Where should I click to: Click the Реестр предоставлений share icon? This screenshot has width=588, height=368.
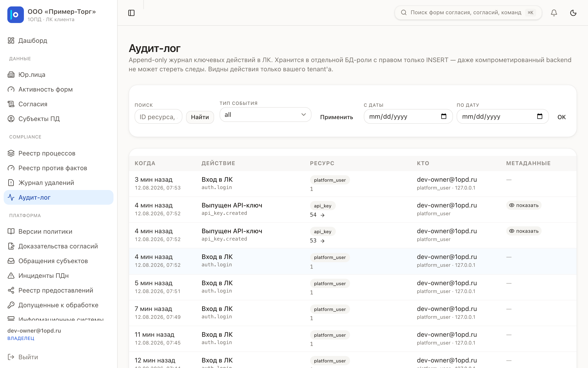coord(11,290)
